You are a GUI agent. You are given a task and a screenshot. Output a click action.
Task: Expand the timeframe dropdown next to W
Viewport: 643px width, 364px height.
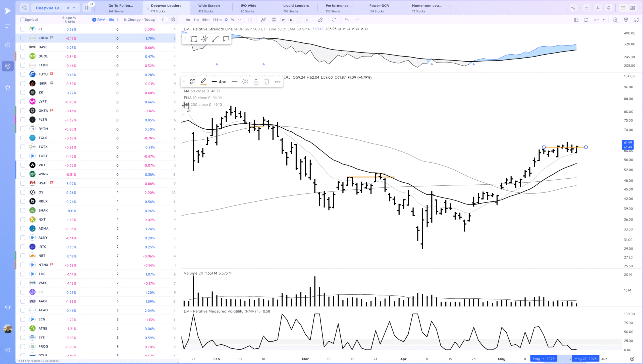click(x=239, y=20)
